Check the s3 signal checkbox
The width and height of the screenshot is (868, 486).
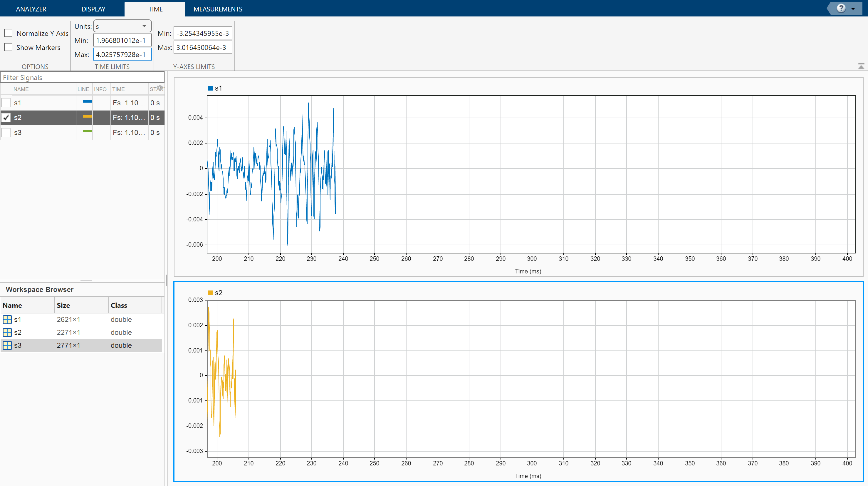(x=6, y=133)
